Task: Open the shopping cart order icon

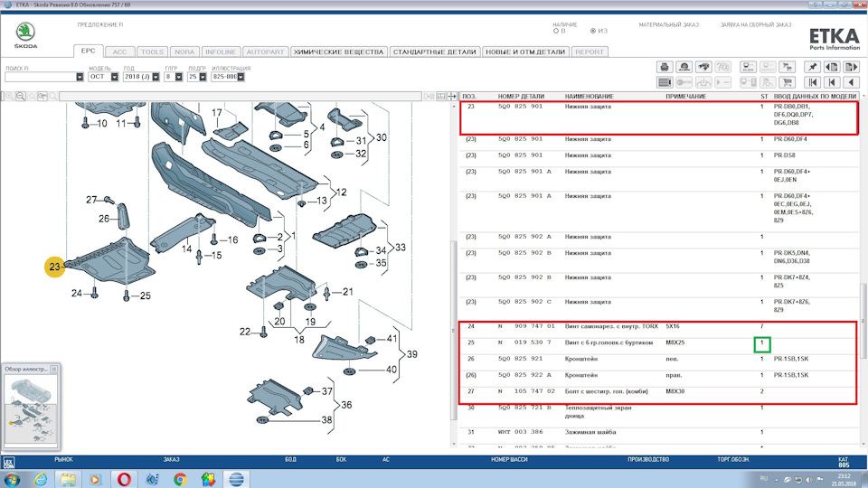Action: point(787,82)
